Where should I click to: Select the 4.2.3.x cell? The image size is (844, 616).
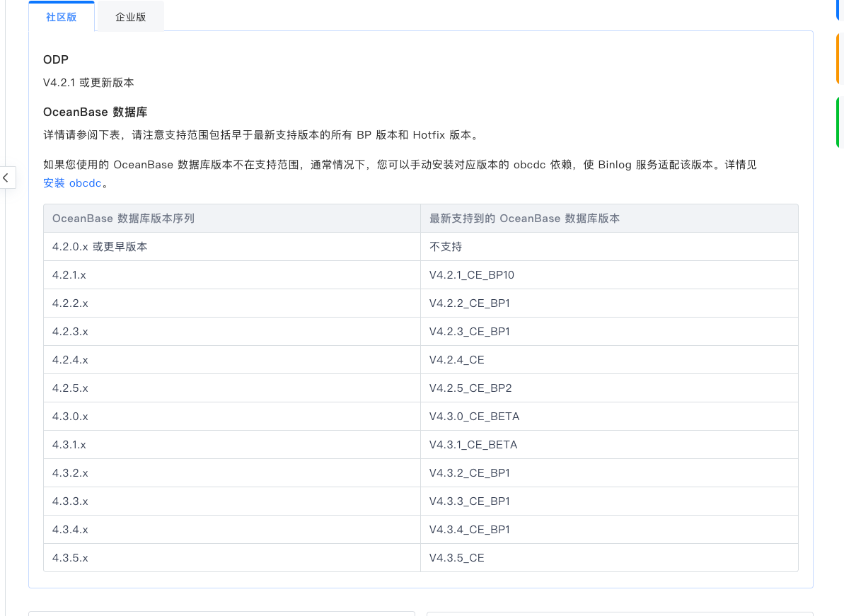point(232,332)
